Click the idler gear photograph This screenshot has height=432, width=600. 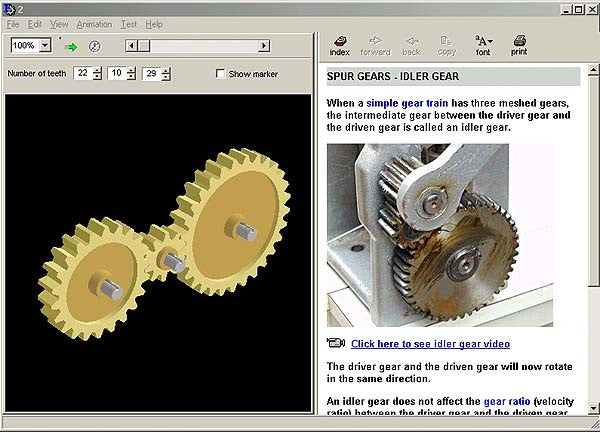[x=440, y=235]
